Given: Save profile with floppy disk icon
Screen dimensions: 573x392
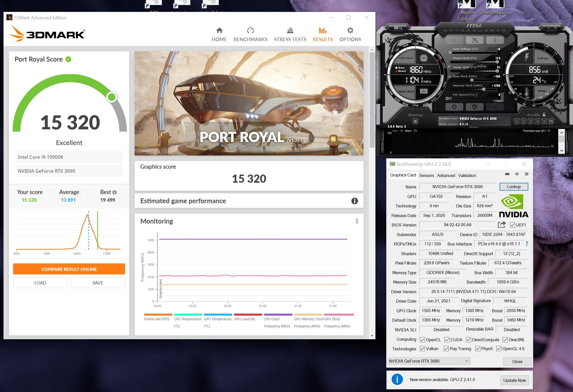Looking at the screenshot, I should 551,121.
